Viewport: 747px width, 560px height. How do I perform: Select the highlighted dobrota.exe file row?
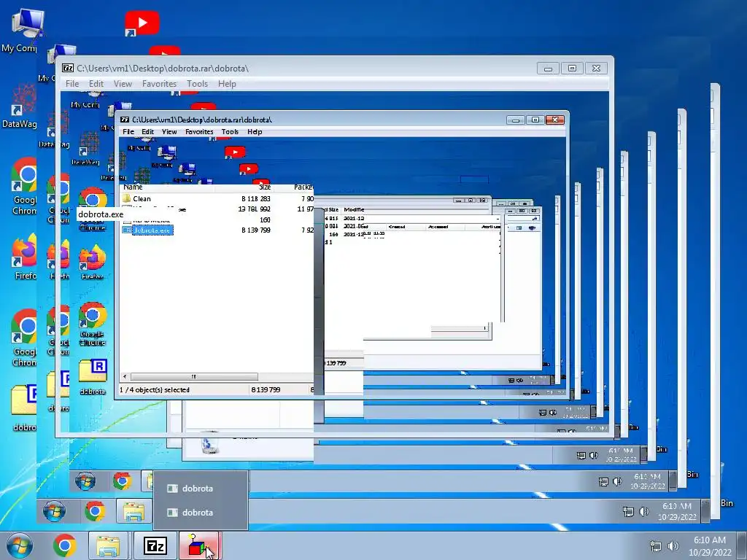[x=217, y=230]
